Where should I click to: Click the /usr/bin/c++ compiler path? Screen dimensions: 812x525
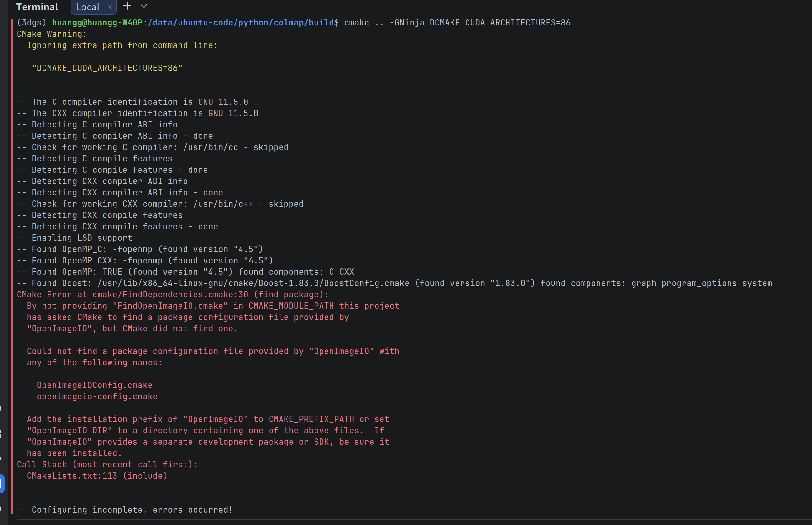223,204
